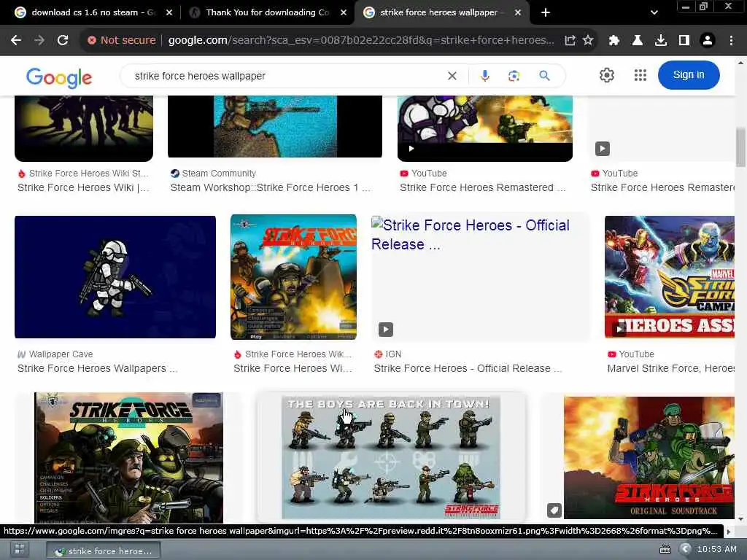Image resolution: width=747 pixels, height=560 pixels.
Task: Click 'Marvel Strike Force, Heroes' caption
Action: pyautogui.click(x=671, y=368)
